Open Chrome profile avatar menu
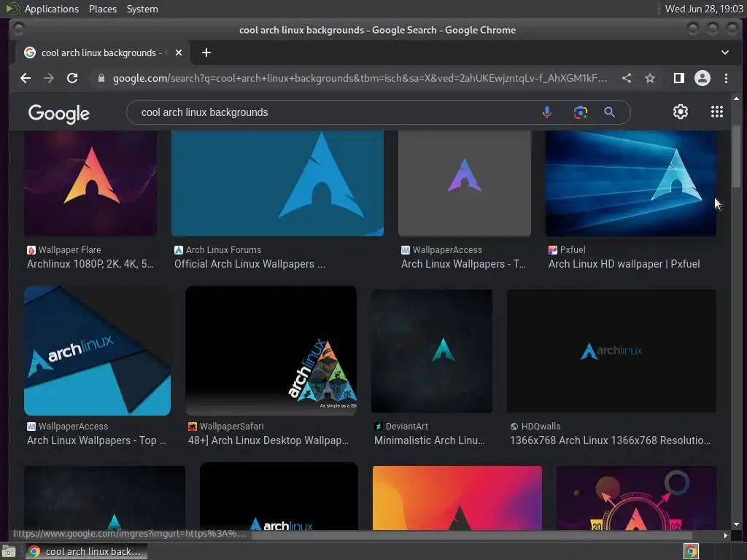Viewport: 747px width, 560px height. (x=703, y=78)
